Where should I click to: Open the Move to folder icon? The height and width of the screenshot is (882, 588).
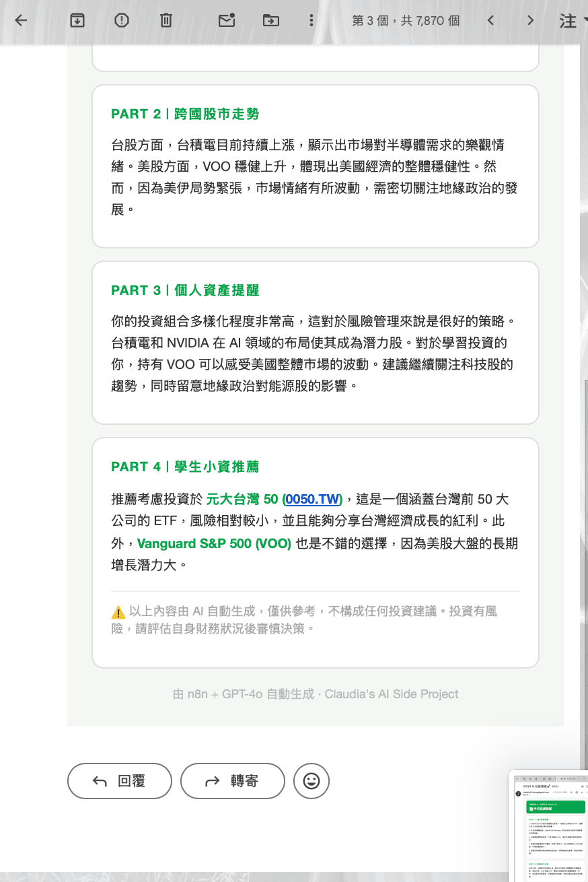[x=270, y=20]
